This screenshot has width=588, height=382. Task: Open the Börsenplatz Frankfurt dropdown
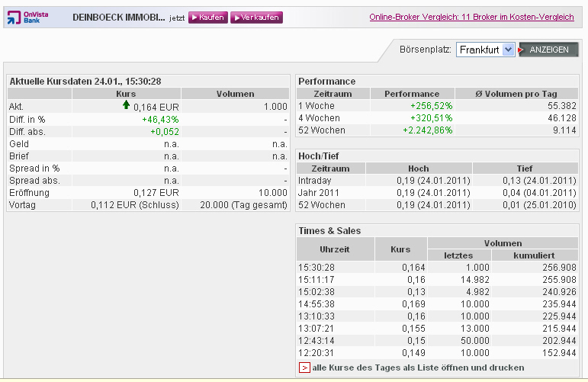(485, 50)
